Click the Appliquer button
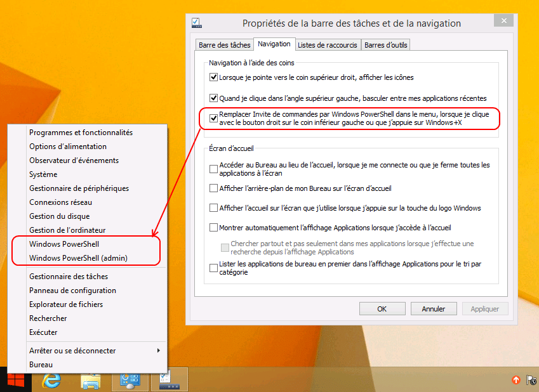 click(484, 308)
